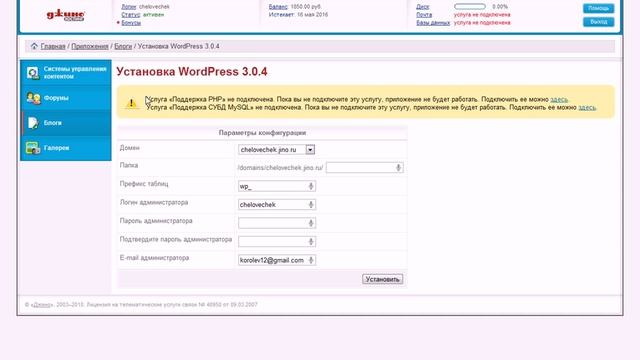Click the Баланс link

[x=278, y=7]
